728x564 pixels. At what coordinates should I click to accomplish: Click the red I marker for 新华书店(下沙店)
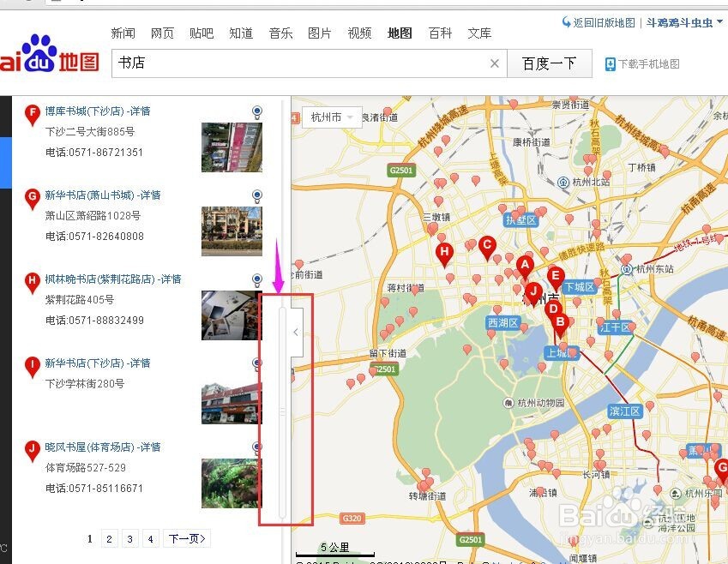click(x=32, y=367)
